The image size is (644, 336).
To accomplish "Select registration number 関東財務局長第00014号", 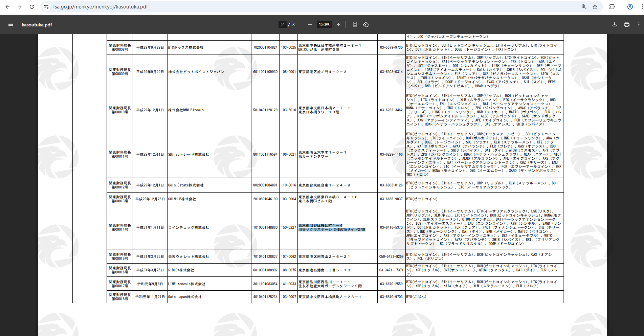I will pos(120,227).
